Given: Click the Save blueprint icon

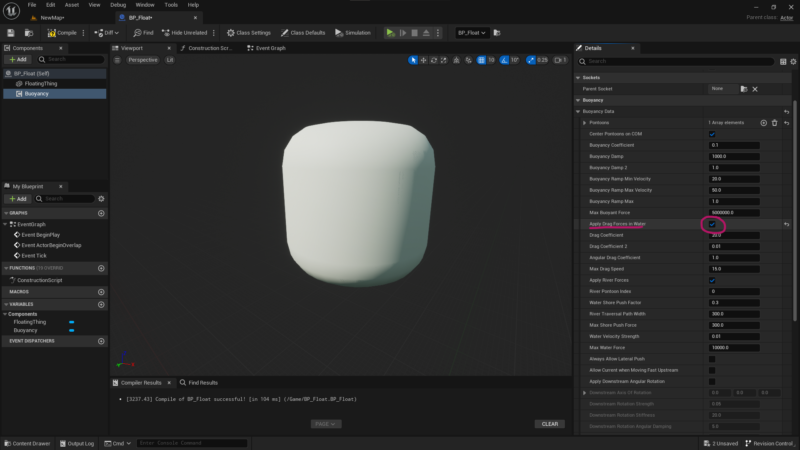Looking at the screenshot, I should tap(11, 33).
